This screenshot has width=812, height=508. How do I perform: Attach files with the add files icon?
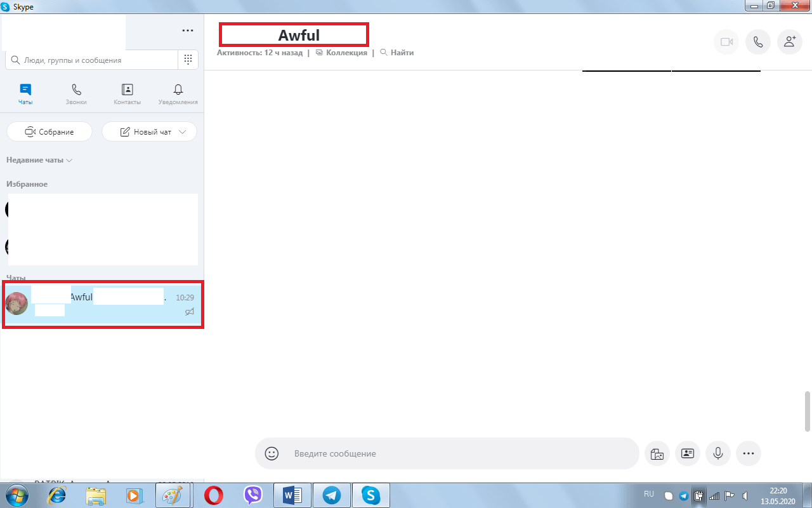tap(657, 453)
